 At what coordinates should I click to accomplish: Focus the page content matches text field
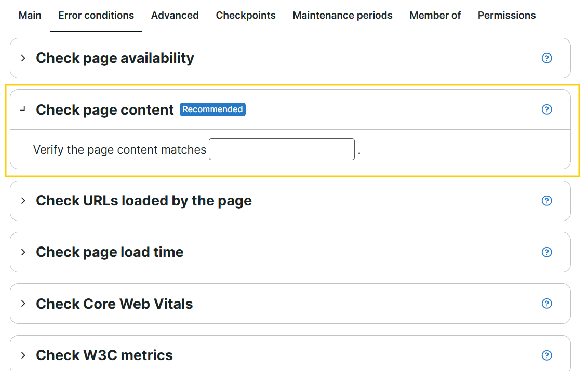282,149
